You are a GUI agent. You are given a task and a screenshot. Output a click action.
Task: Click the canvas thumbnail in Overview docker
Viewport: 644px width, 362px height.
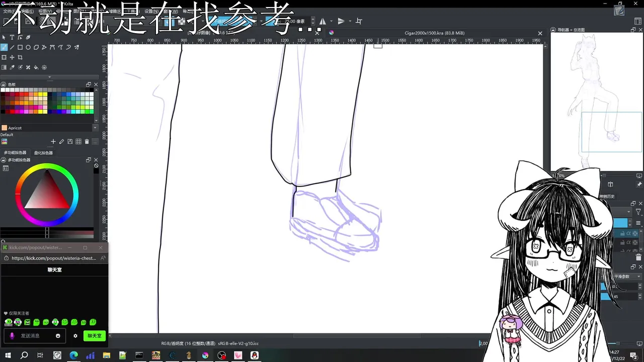[596, 102]
